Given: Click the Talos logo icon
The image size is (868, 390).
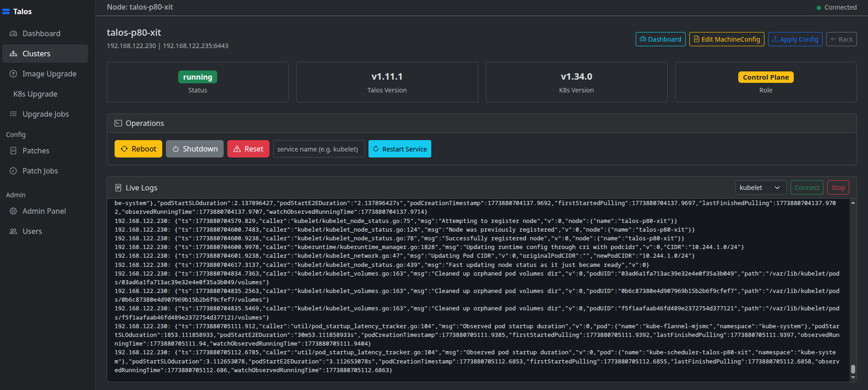Looking at the screenshot, I should [x=6, y=11].
